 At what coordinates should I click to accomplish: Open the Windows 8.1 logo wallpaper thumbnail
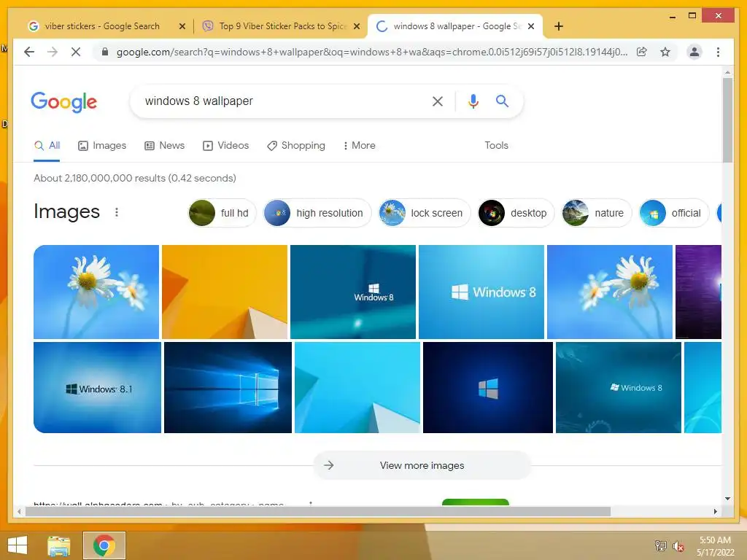click(x=97, y=387)
